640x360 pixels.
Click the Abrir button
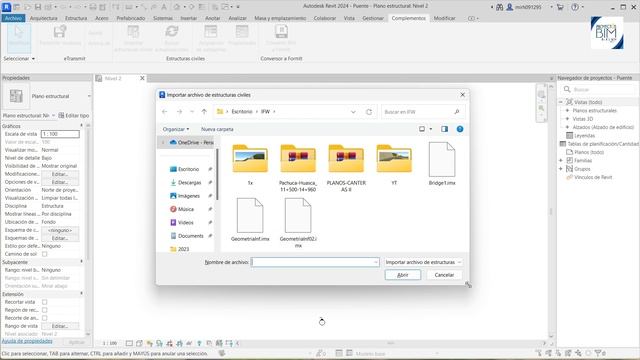(403, 275)
